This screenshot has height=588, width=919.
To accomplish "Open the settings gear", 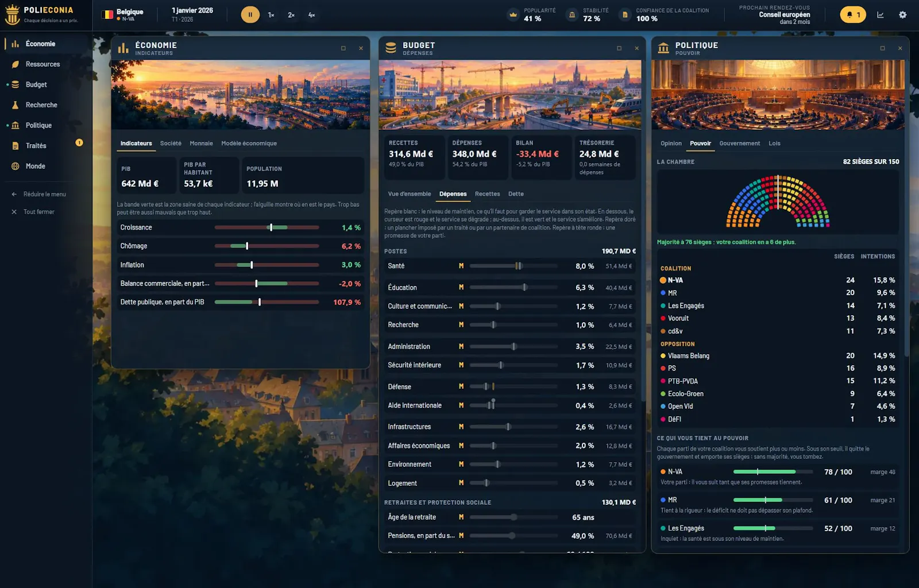I will pyautogui.click(x=903, y=15).
